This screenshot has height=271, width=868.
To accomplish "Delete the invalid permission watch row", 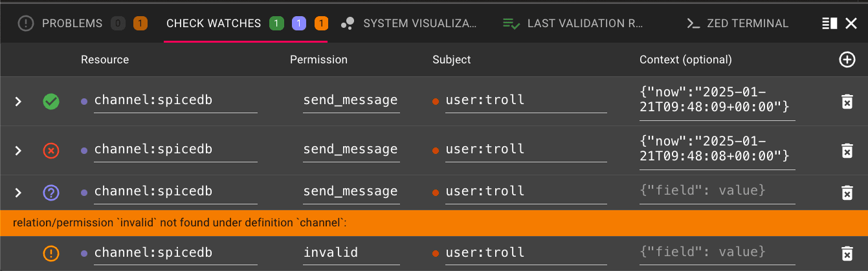I will pos(846,254).
